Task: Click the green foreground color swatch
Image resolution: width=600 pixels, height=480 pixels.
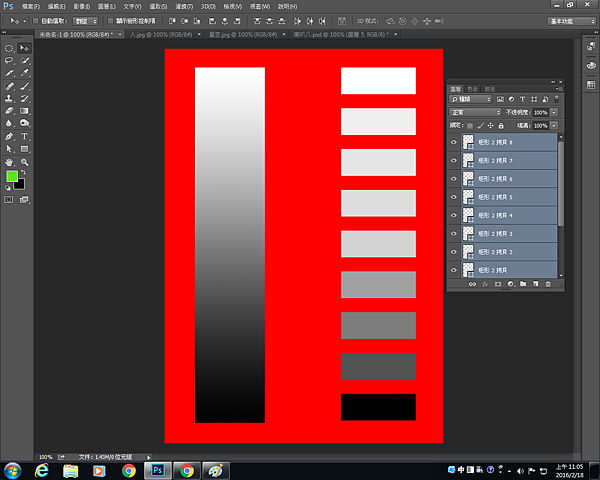Action: 12,177
